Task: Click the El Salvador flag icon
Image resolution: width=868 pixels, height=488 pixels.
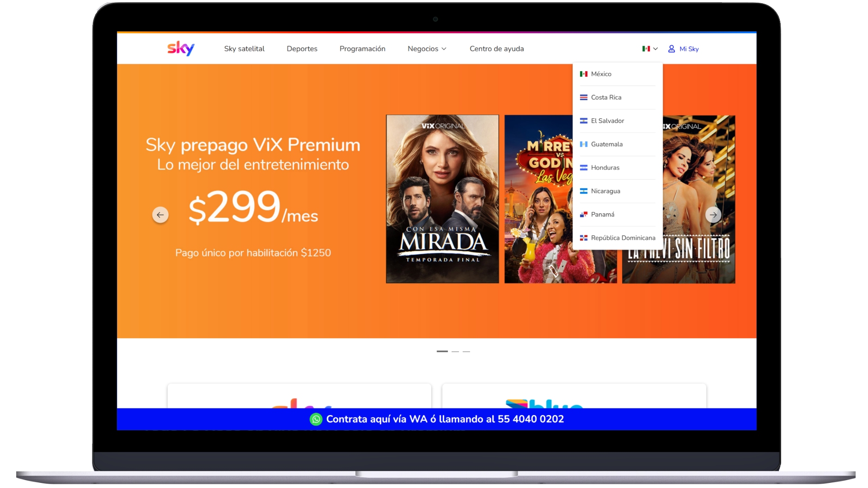Action: click(x=584, y=121)
